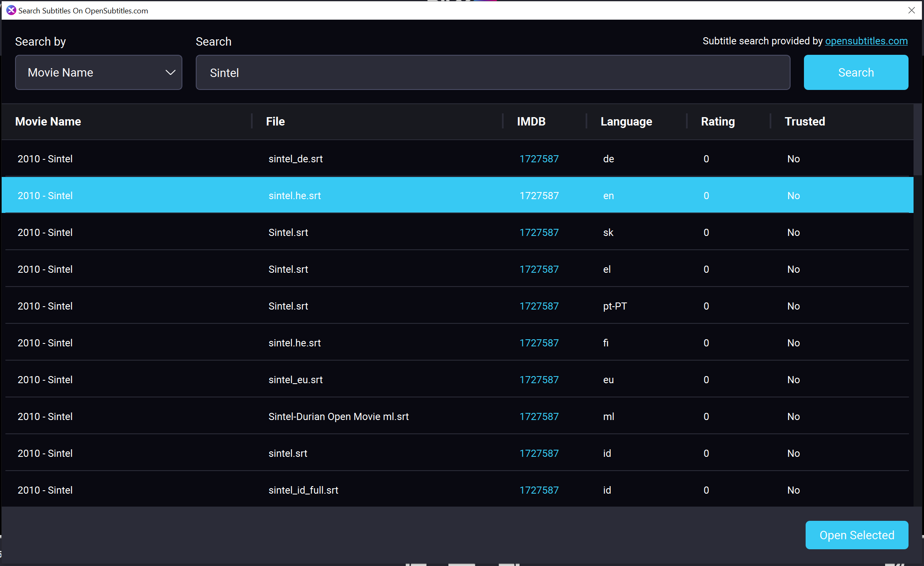Image resolution: width=924 pixels, height=566 pixels.
Task: Open IMDB link in the Slovak row
Action: 539,233
